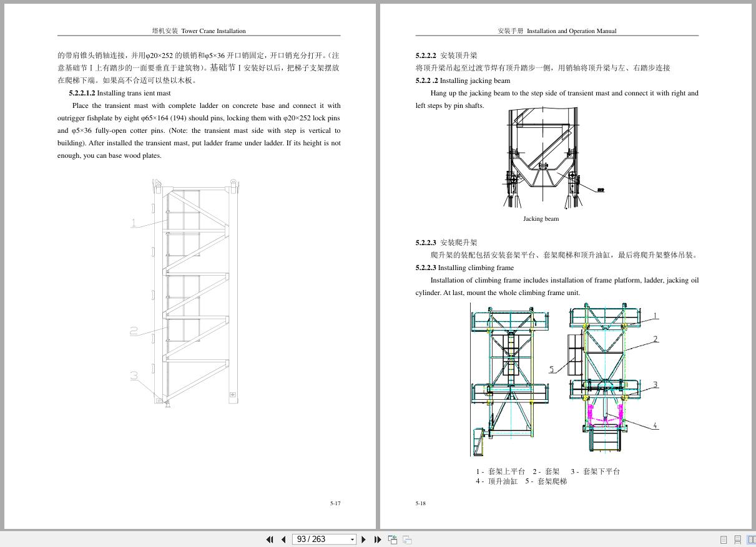Click the heading '5.2.2 .2 Installing jacking beam'
756x547 pixels.
point(463,80)
